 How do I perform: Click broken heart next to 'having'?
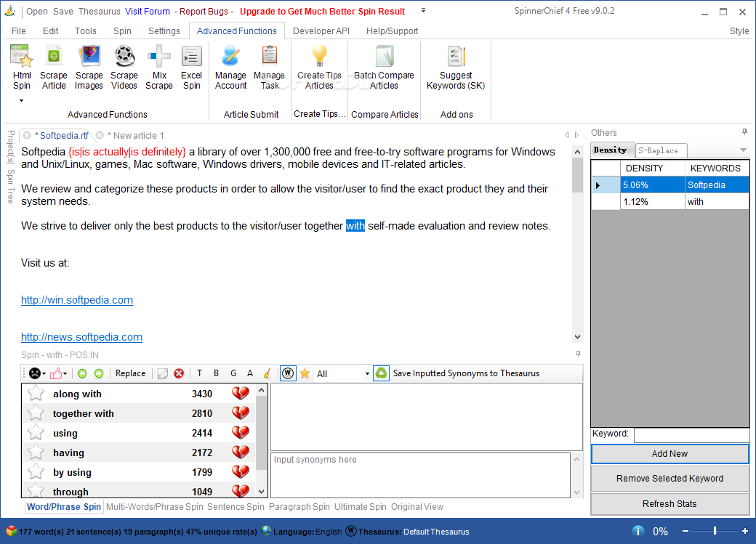coord(241,452)
